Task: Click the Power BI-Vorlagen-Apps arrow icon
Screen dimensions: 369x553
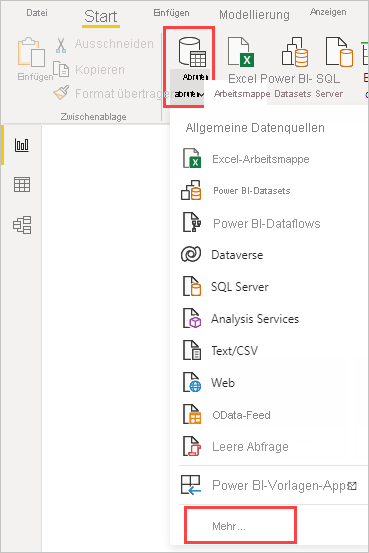Action: tap(190, 485)
